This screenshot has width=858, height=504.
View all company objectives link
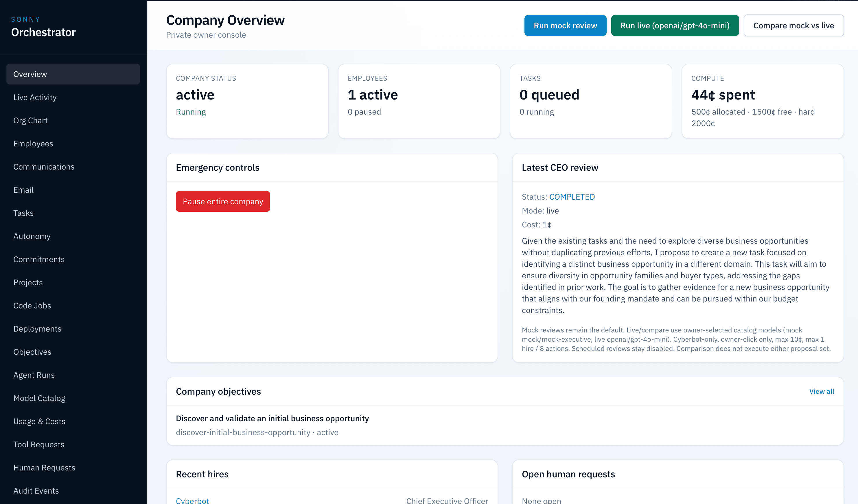coord(822,391)
